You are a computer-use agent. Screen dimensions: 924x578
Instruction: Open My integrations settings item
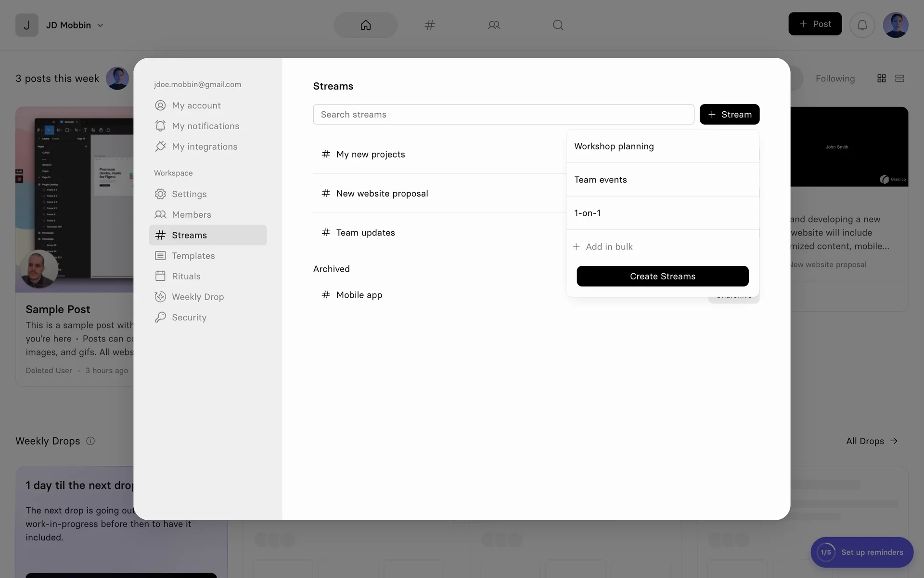click(204, 146)
